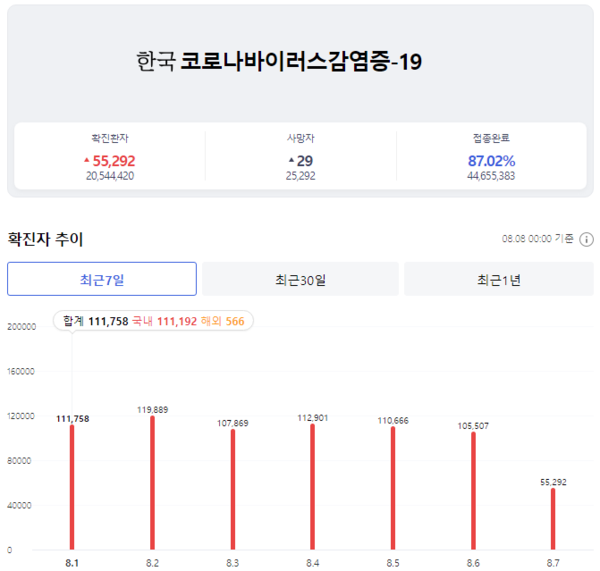Click the 120000 y-axis label
Viewport: 600px width, 571px height.
click(x=21, y=416)
